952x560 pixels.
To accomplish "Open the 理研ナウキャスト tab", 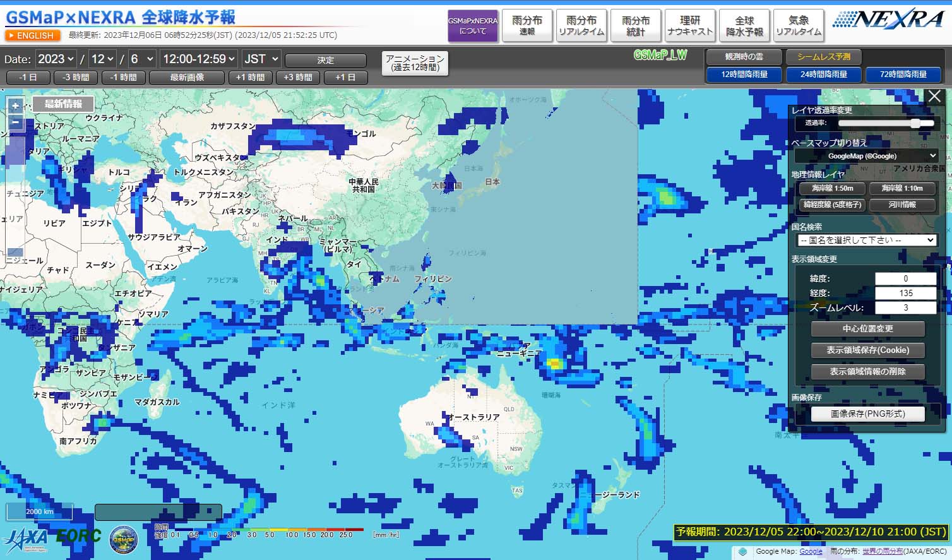I will 690,26.
